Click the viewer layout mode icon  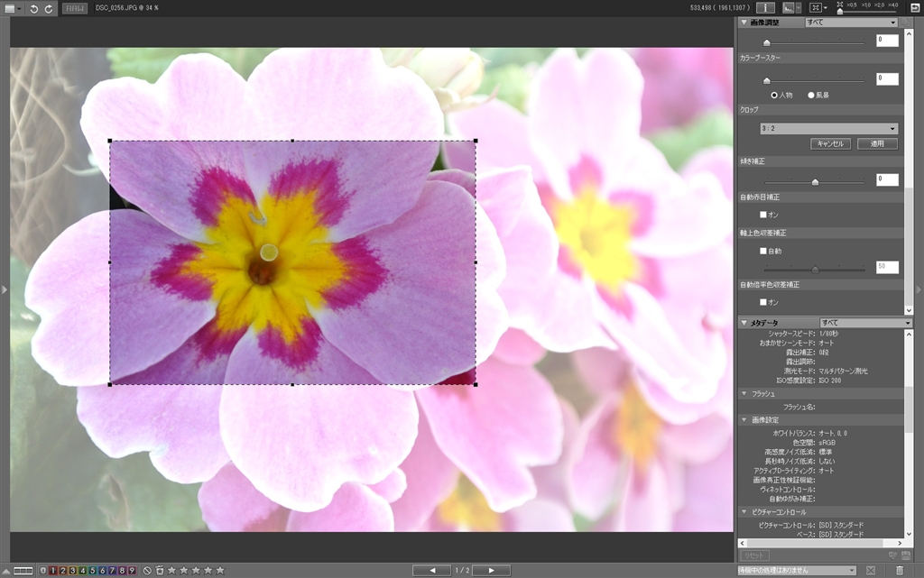coord(9,8)
